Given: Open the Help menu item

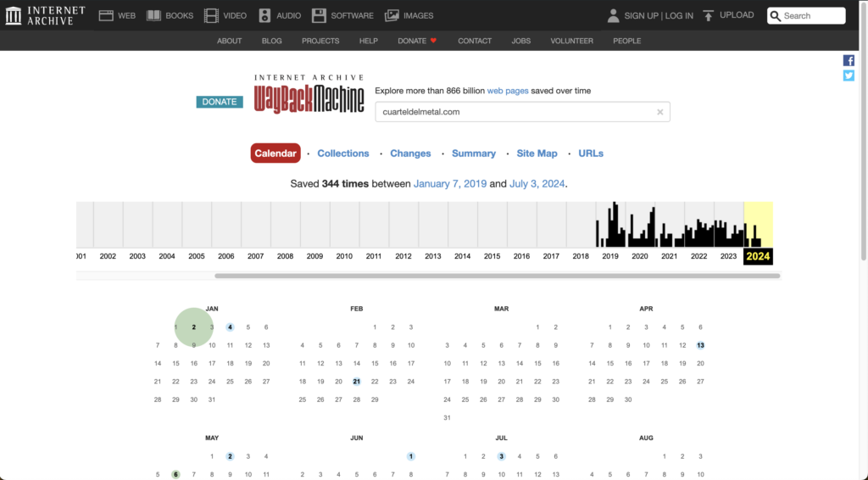Looking at the screenshot, I should 368,41.
